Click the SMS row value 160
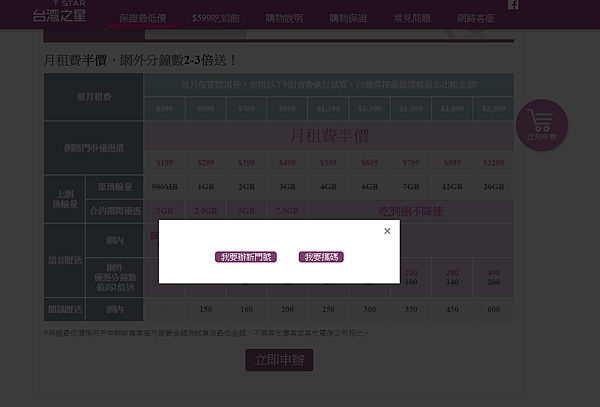600x407 pixels. pos(246,309)
